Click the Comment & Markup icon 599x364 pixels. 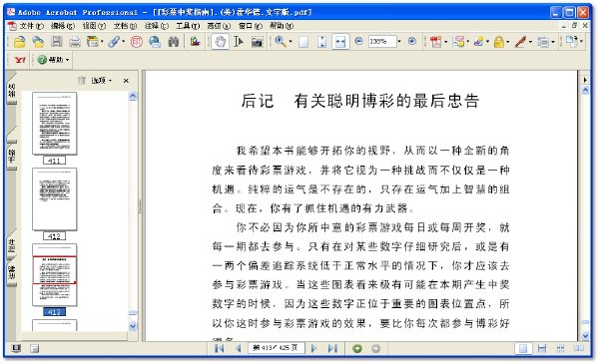(x=458, y=42)
